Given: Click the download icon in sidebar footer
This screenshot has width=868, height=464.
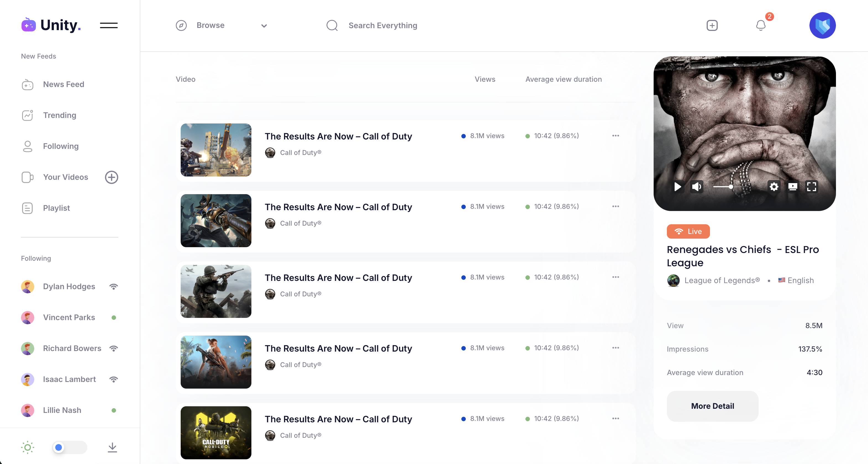Looking at the screenshot, I should 112,447.
